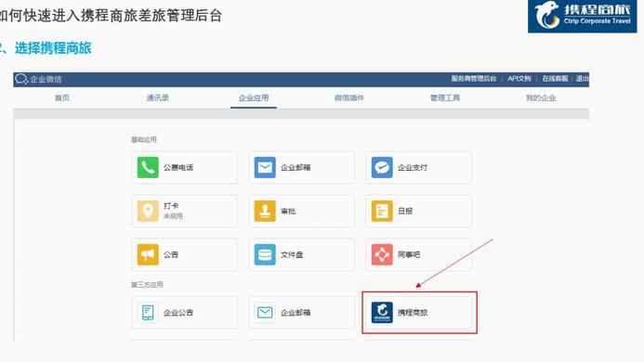Click the 公费电话 label text
Viewport: 644px width, 362px height.
pos(178,167)
